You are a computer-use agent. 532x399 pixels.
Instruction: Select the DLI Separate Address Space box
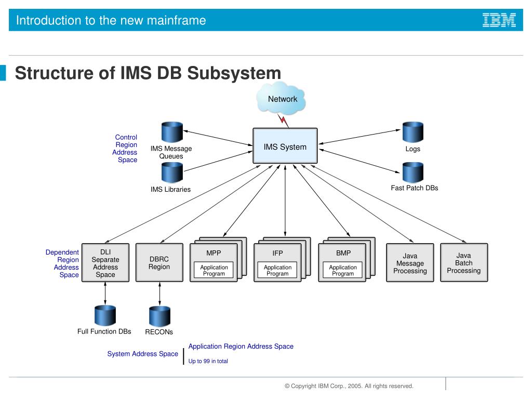(105, 262)
